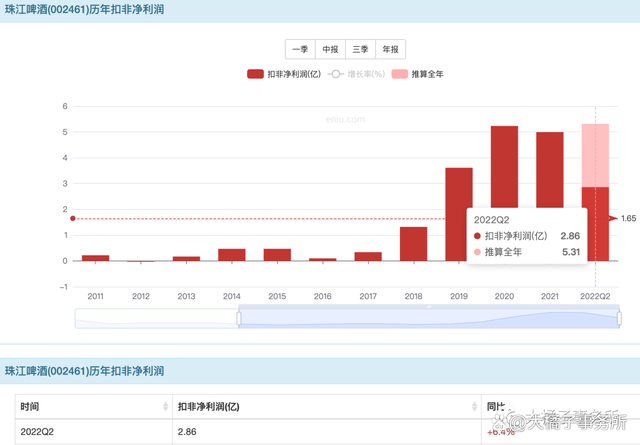640x445 pixels.
Task: Sort table by 扣非净利润(亿) column arrows
Action: [x=474, y=406]
